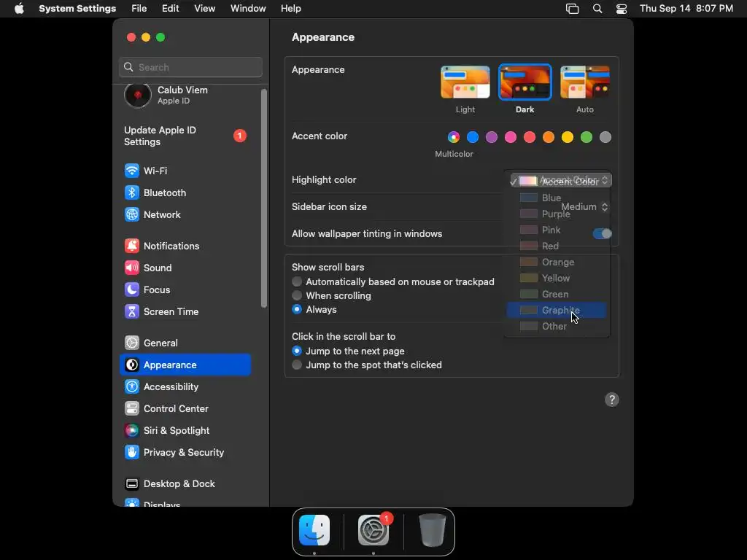747x560 pixels.
Task: Pick Blue in highlight color menu
Action: (557, 198)
